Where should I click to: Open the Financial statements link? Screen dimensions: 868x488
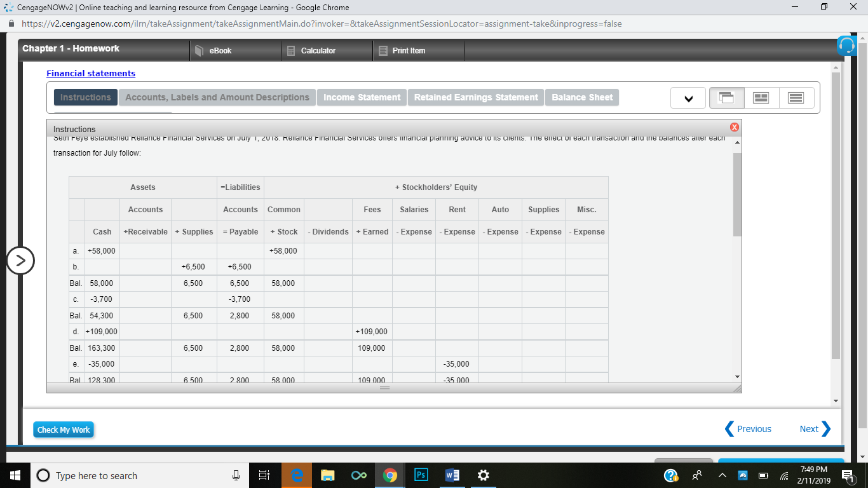tap(90, 73)
